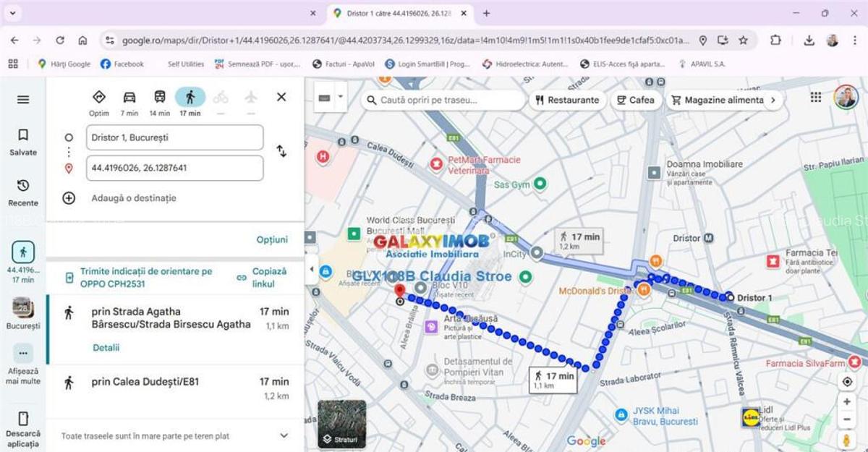Click Adaugă o destinație plus icon
Image resolution: width=868 pixels, height=452 pixels.
(x=69, y=198)
